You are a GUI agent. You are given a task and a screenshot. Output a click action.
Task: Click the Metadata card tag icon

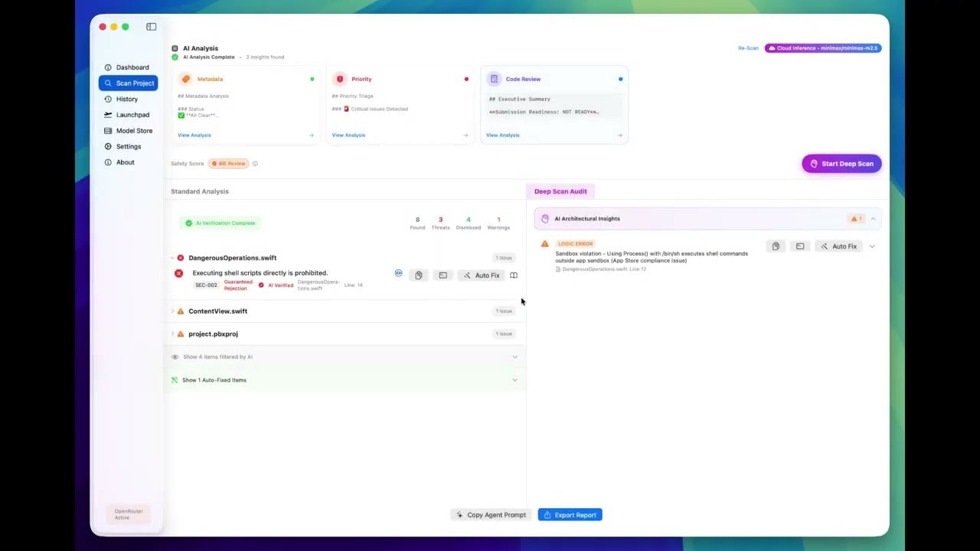coord(185,79)
